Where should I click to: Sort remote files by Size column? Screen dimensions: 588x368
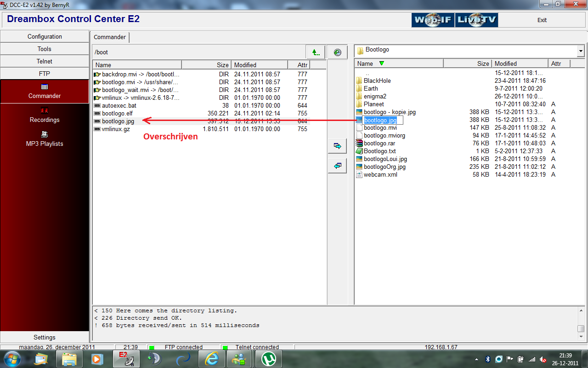click(206, 65)
